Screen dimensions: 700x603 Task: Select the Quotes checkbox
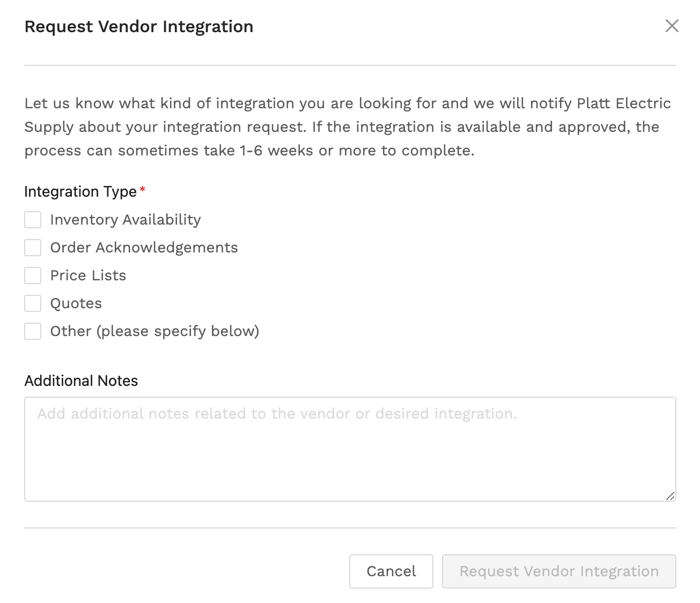pos(33,303)
